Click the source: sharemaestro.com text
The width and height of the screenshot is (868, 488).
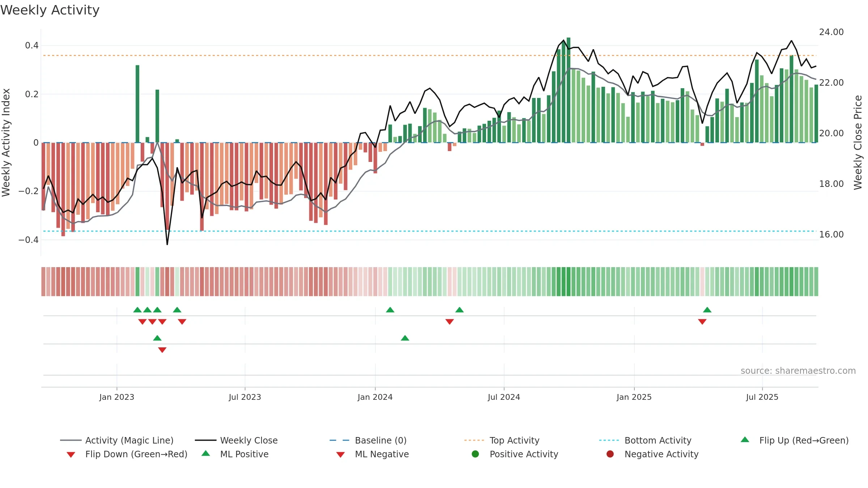pyautogui.click(x=798, y=371)
